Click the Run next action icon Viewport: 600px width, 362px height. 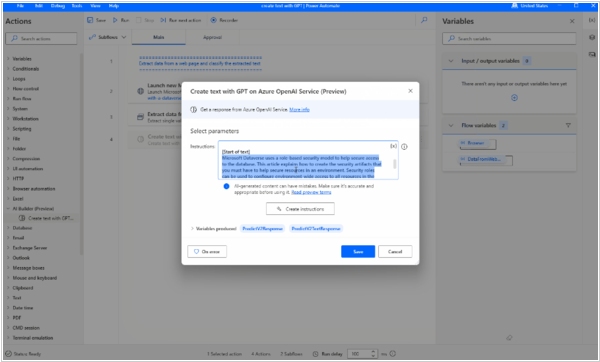(x=163, y=20)
